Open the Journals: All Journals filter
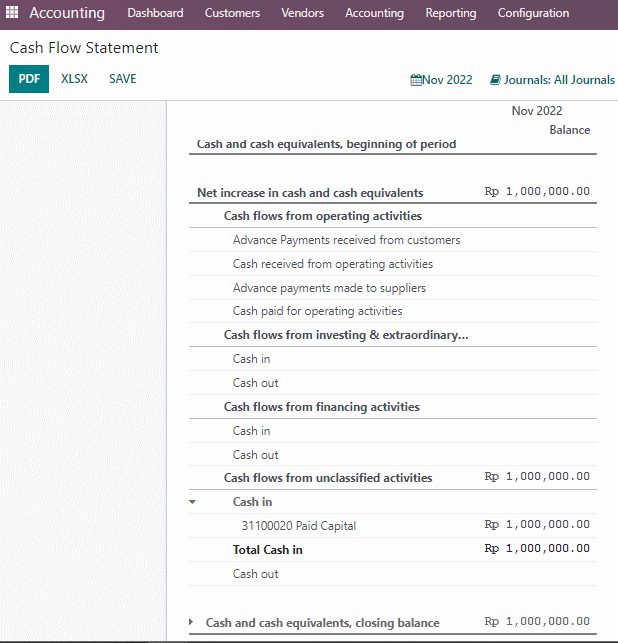 pos(552,80)
